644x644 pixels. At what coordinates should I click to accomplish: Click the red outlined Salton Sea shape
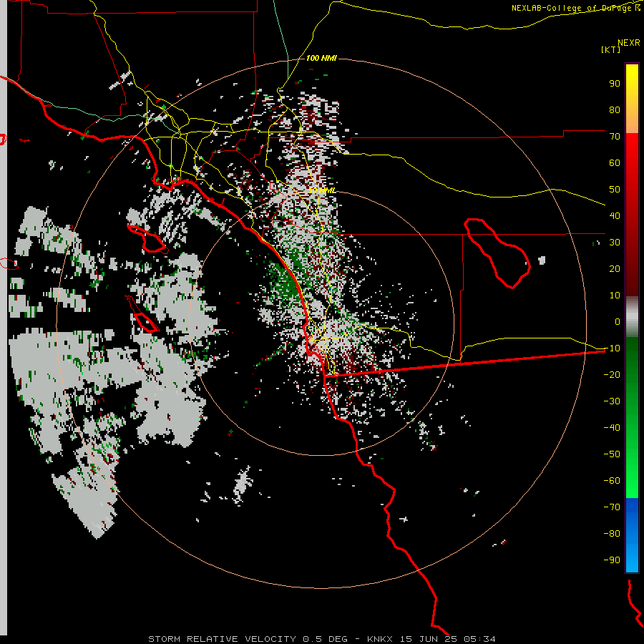497,253
